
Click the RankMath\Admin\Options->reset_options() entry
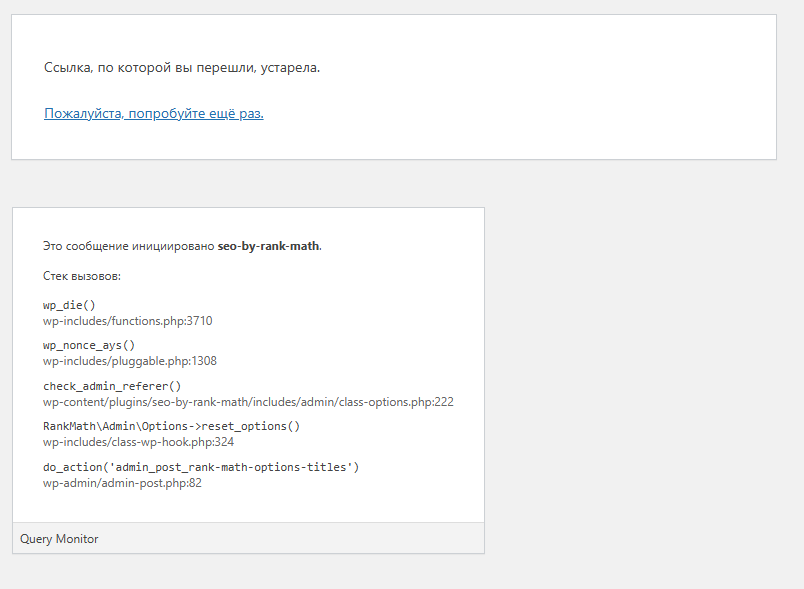point(171,426)
